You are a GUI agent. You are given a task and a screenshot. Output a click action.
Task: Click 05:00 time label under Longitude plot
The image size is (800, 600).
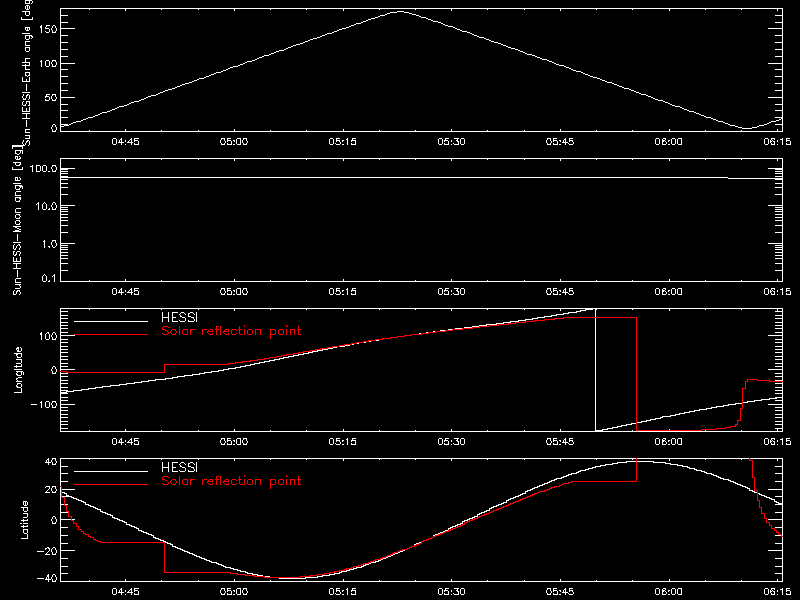[234, 441]
